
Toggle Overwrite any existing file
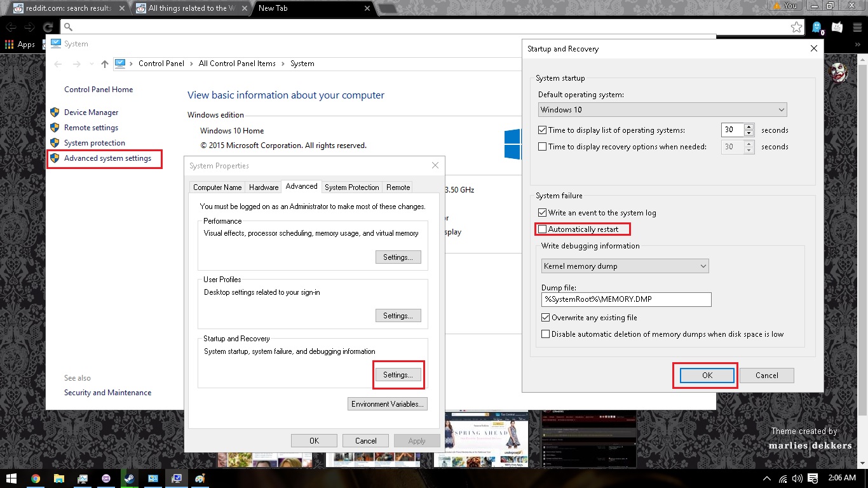pos(545,318)
